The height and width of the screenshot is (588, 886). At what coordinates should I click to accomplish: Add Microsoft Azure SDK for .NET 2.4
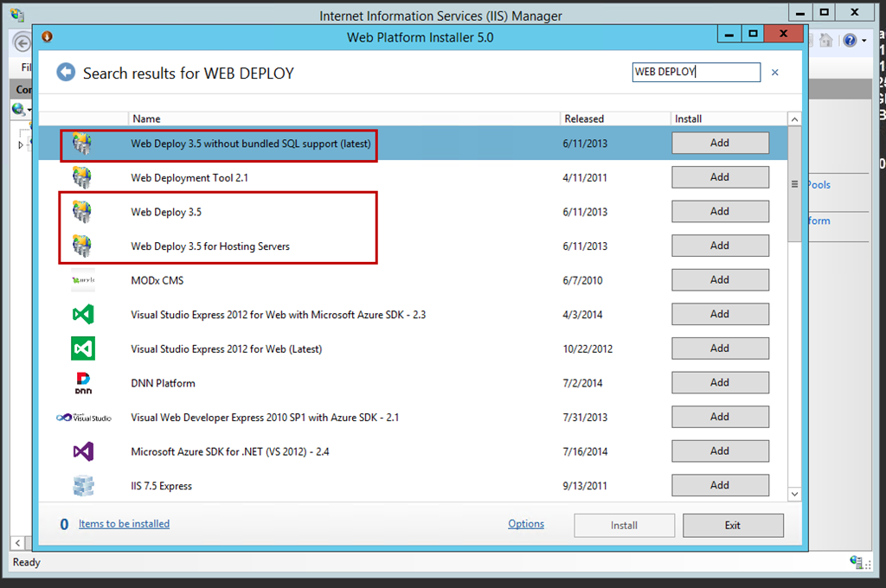click(720, 451)
